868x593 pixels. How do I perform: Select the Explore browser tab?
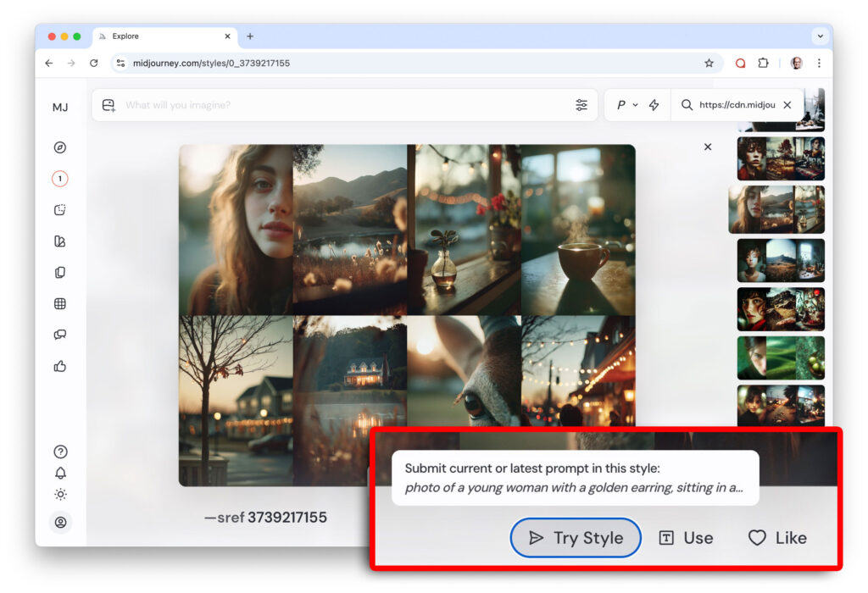point(161,36)
